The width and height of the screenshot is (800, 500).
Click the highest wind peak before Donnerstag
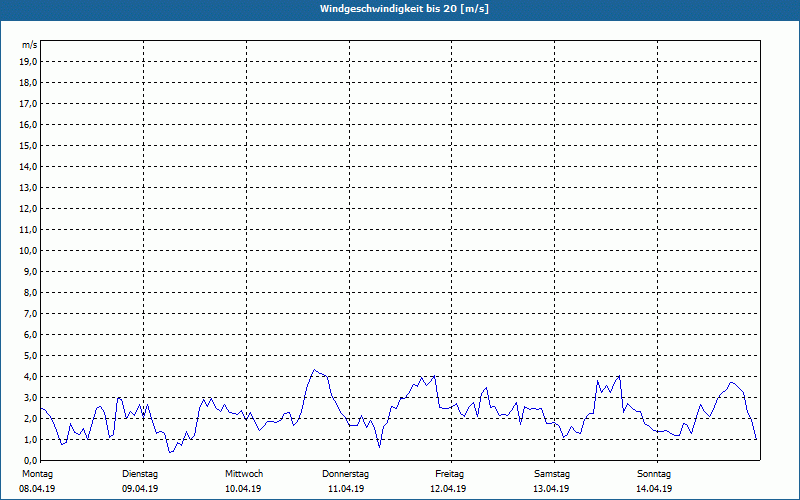314,370
